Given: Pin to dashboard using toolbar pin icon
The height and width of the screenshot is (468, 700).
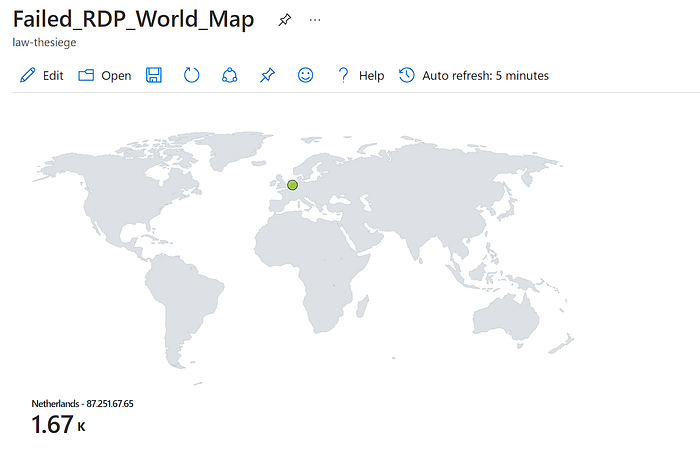Looking at the screenshot, I should (x=267, y=75).
